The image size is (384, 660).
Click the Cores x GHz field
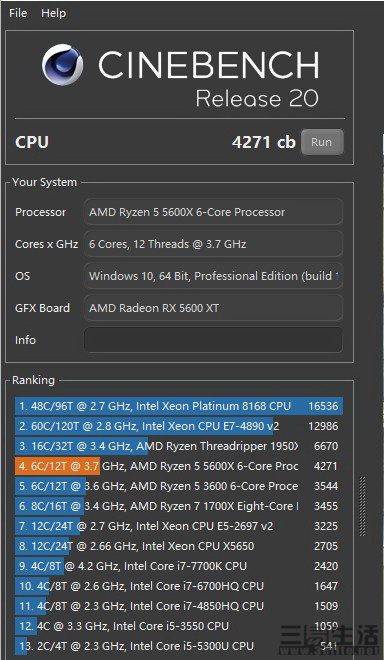[x=213, y=244]
